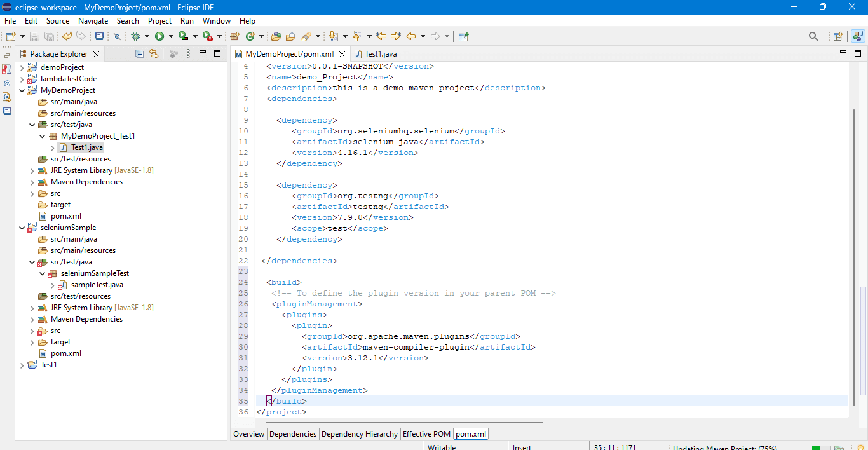Click the editor's vertical scrollbar
The width and height of the screenshot is (868, 450).
(854, 254)
